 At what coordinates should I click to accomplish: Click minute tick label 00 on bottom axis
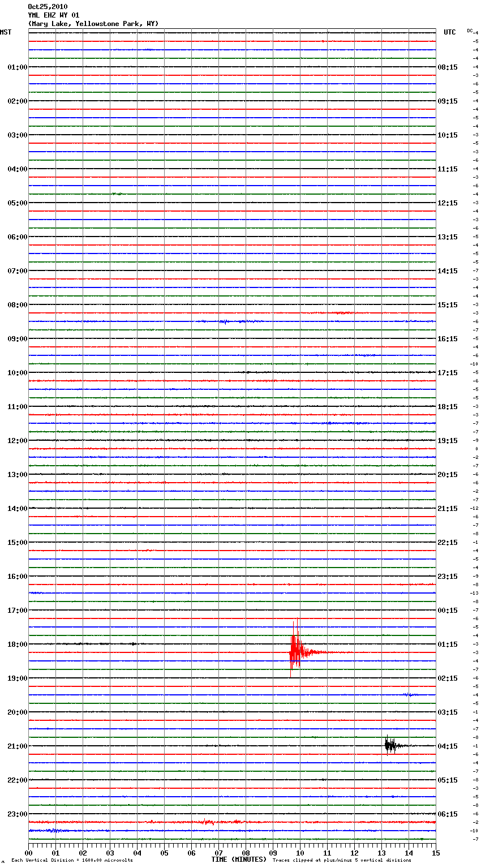[x=28, y=853]
